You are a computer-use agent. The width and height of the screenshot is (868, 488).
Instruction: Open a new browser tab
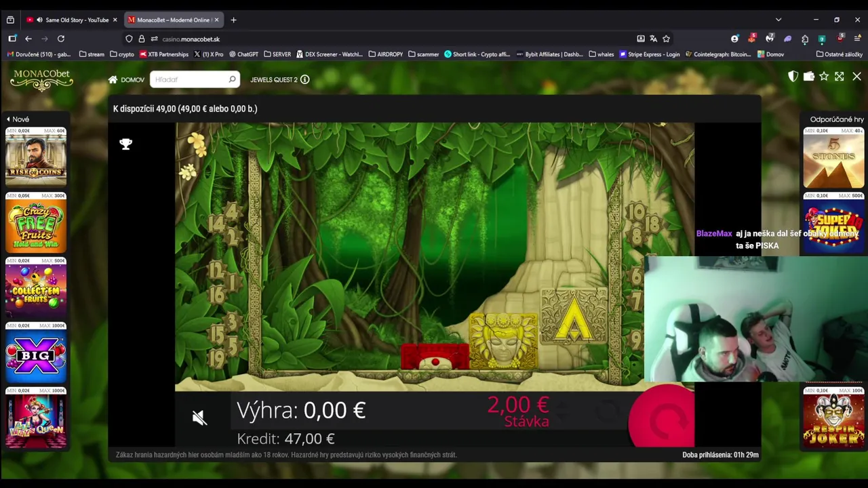pyautogui.click(x=233, y=20)
